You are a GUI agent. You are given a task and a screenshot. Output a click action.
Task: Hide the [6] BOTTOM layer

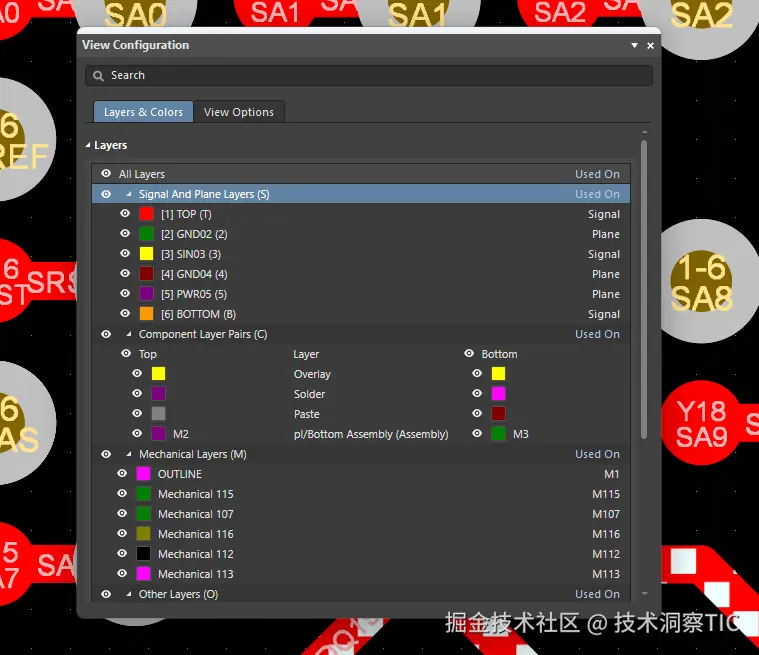[125, 313]
